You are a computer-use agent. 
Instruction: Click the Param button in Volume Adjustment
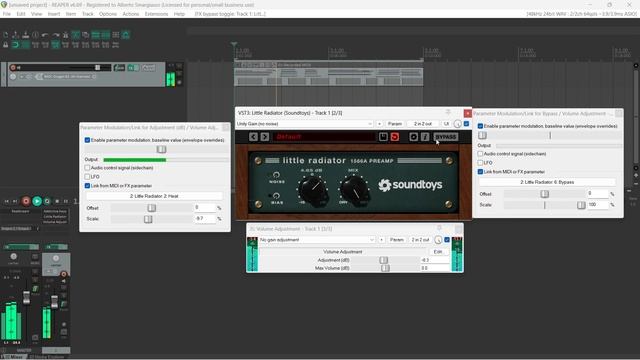(396, 240)
